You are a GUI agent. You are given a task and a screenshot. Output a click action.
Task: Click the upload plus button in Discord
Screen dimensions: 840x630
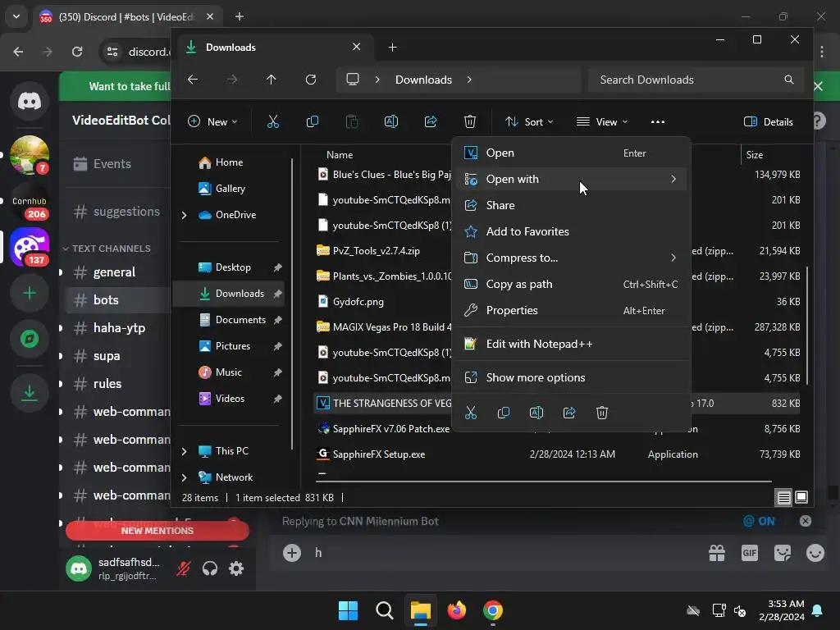click(292, 553)
